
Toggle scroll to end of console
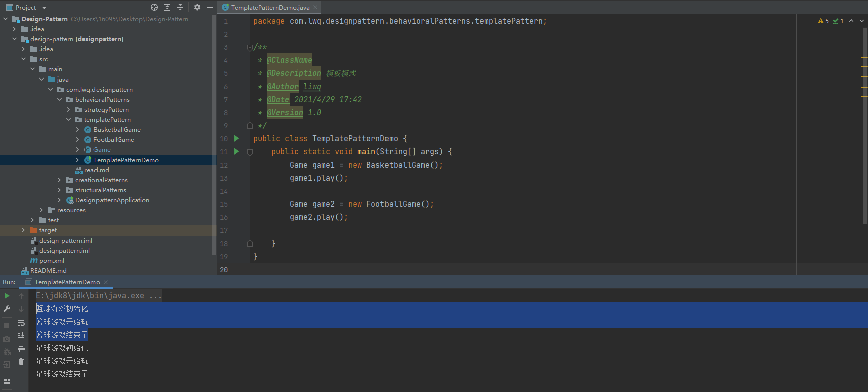pyautogui.click(x=21, y=335)
